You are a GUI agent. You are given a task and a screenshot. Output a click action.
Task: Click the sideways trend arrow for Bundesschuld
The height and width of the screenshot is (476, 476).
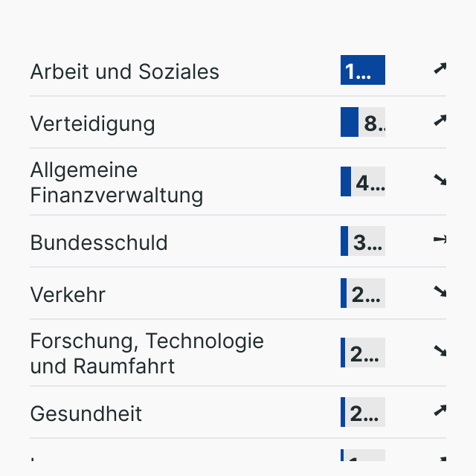[440, 239]
